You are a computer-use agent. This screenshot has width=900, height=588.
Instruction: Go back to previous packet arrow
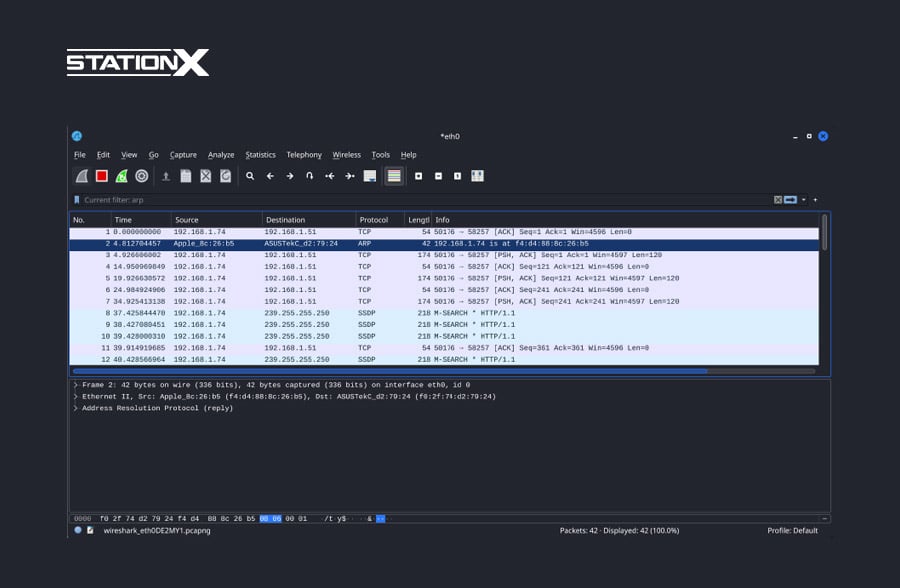pos(270,176)
